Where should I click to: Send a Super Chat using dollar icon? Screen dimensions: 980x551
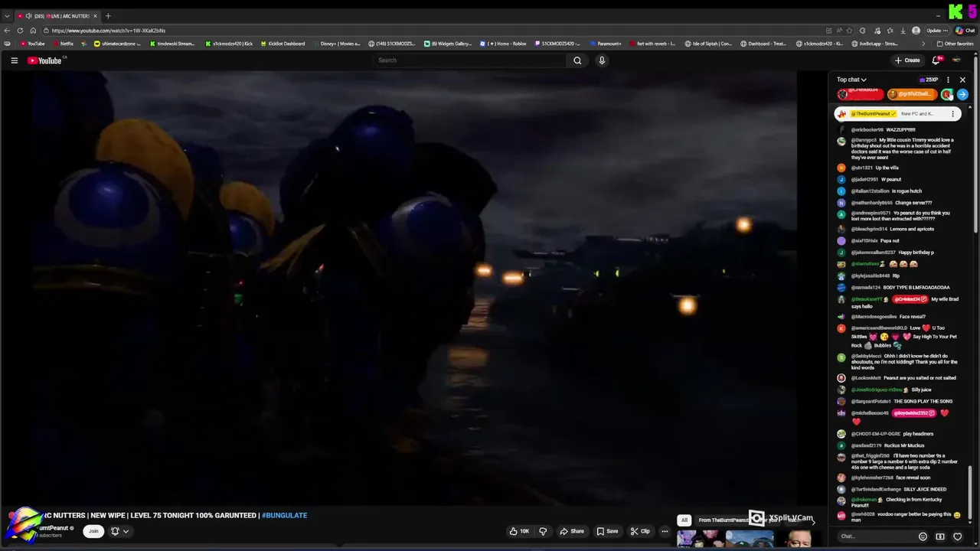(x=940, y=536)
